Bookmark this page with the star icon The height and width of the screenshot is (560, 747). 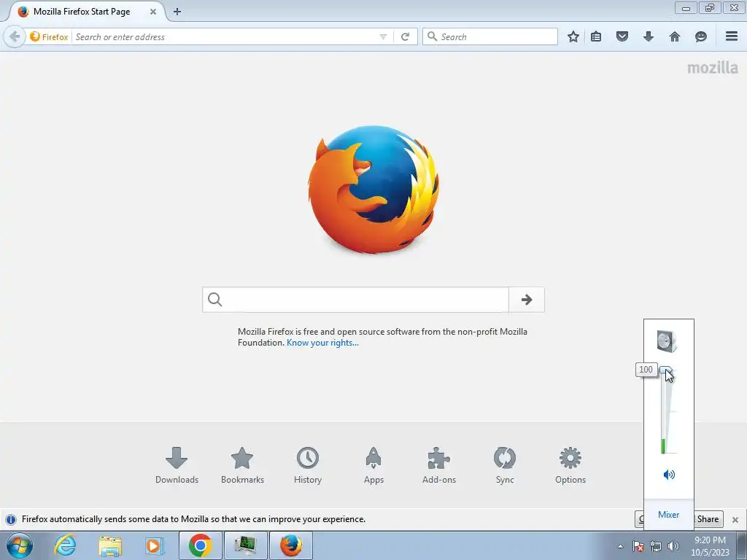573,36
